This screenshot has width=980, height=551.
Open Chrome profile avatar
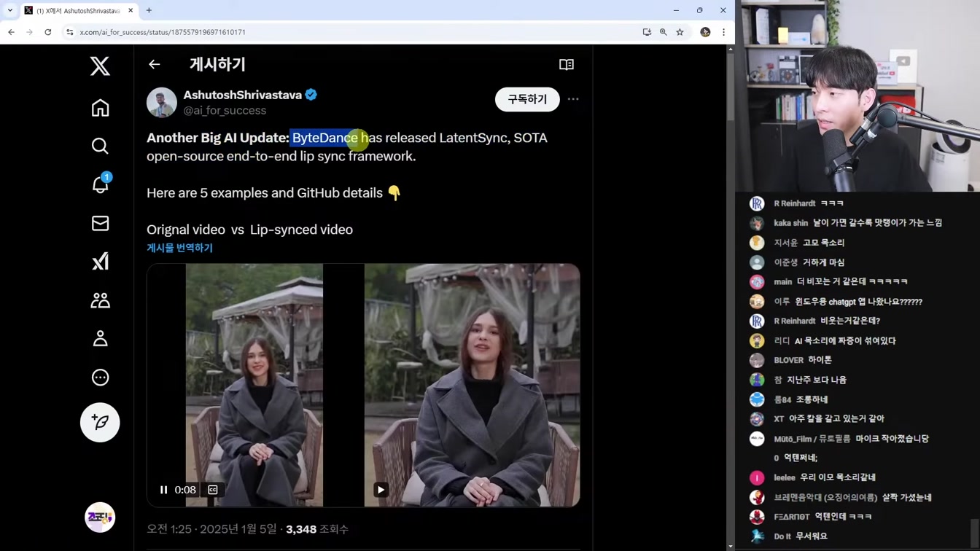coord(705,32)
